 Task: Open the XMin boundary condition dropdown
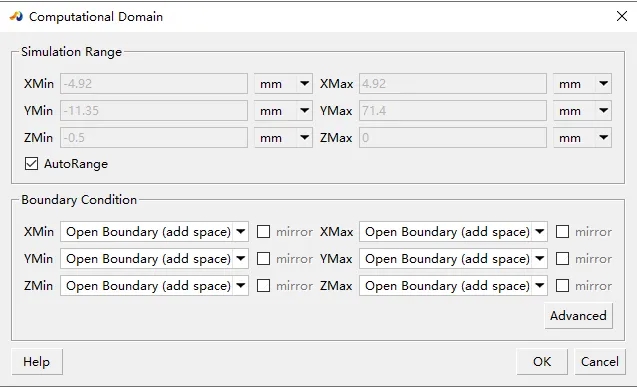click(154, 231)
